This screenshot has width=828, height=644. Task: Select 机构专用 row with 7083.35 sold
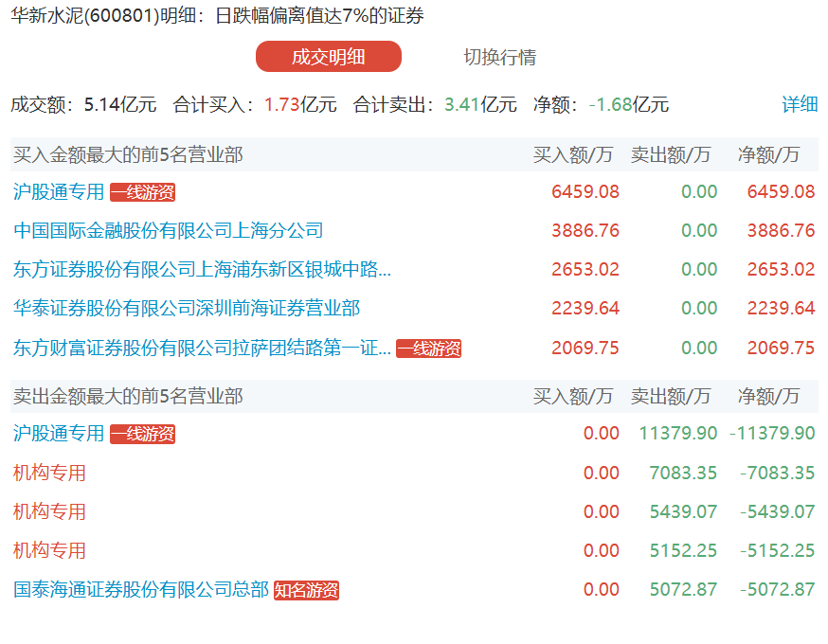tap(49, 473)
